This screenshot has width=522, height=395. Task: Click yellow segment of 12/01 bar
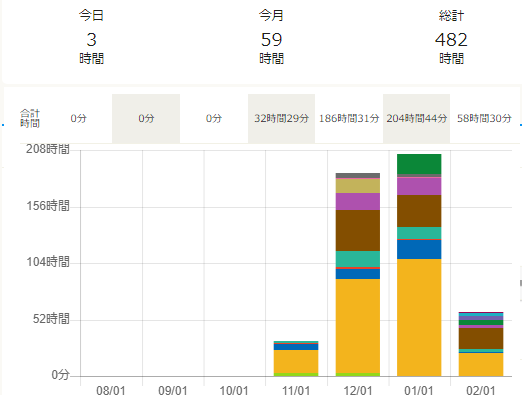click(358, 326)
